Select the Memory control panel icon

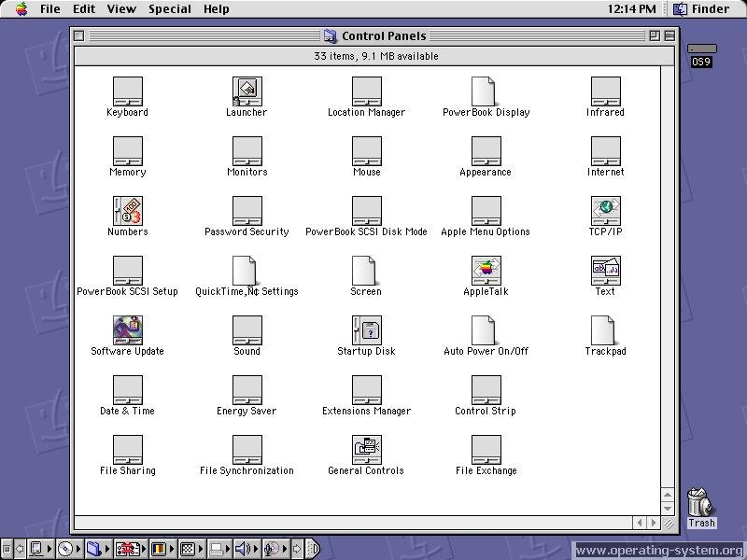tap(128, 151)
